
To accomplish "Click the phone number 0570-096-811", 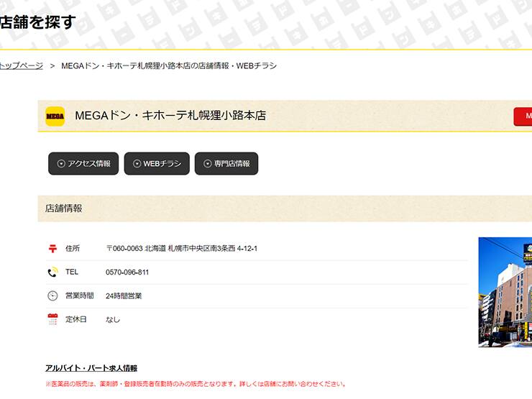I will click(x=127, y=272).
